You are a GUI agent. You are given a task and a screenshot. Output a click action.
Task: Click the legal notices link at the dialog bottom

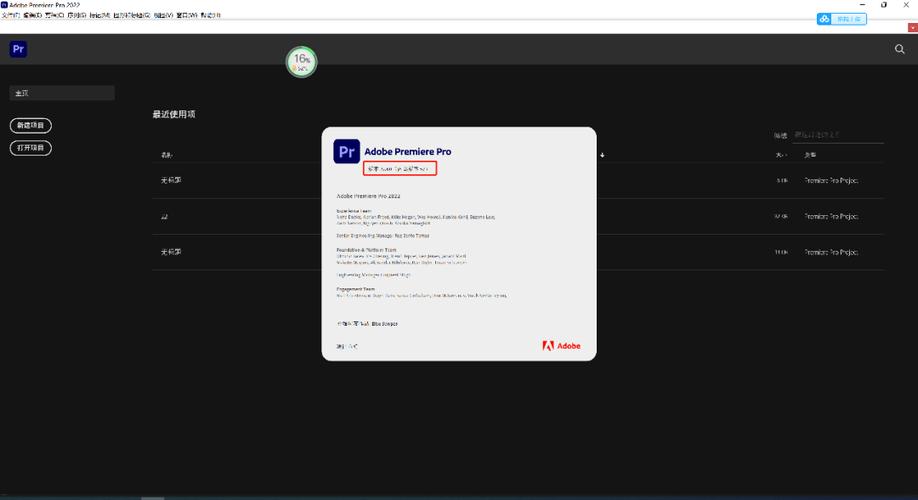pos(347,346)
